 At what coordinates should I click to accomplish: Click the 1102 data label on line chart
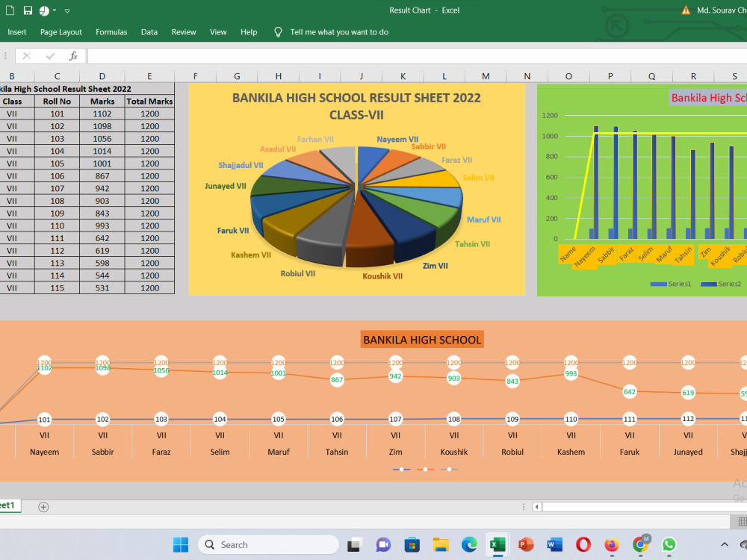(x=44, y=368)
